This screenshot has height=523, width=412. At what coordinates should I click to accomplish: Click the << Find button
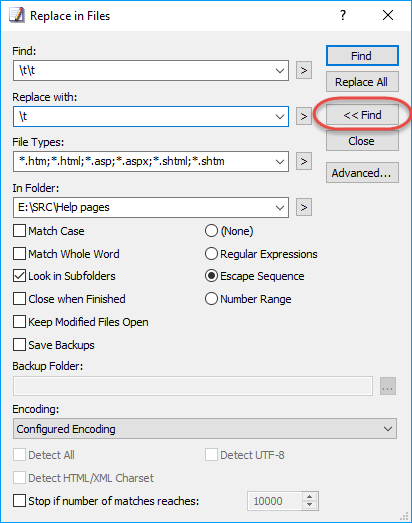[x=362, y=115]
